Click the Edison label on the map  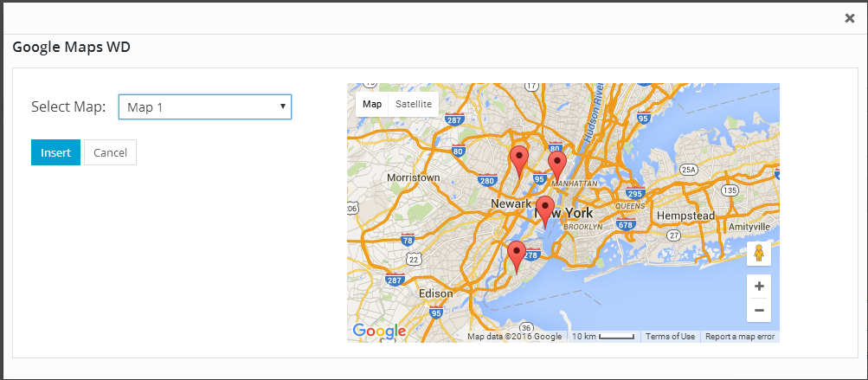tap(435, 293)
